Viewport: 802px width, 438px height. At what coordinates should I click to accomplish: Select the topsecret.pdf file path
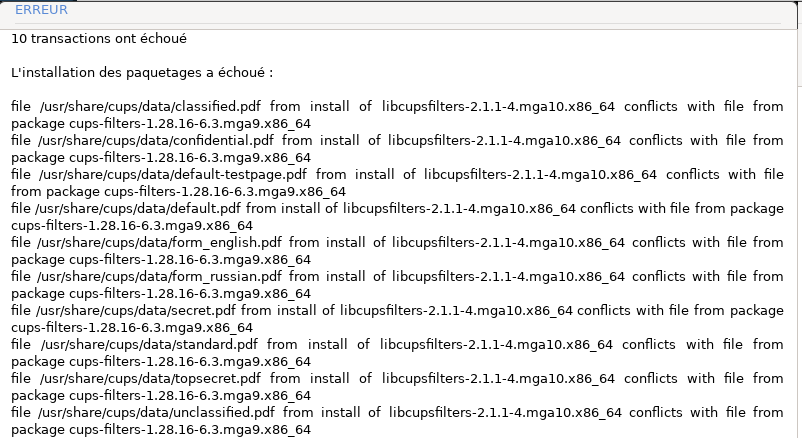click(x=148, y=379)
